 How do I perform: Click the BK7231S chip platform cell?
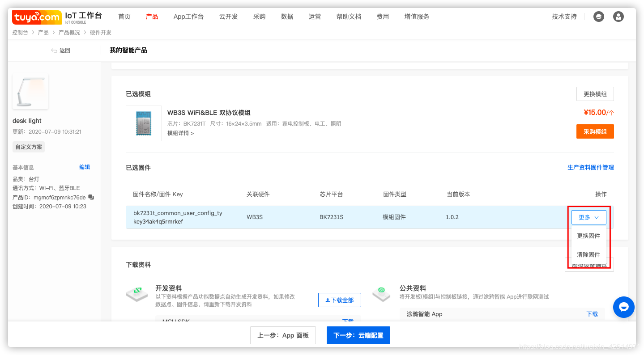[x=332, y=217]
